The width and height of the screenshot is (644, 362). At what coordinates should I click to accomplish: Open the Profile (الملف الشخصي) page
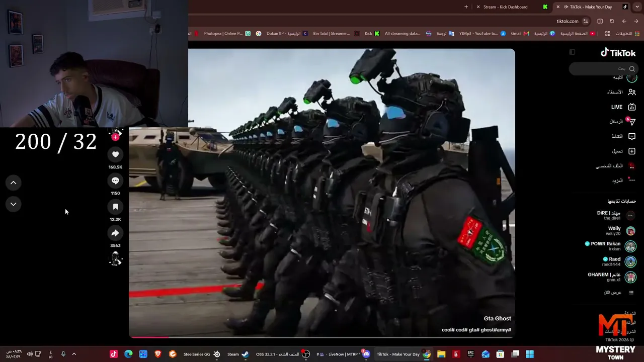pyautogui.click(x=615, y=166)
